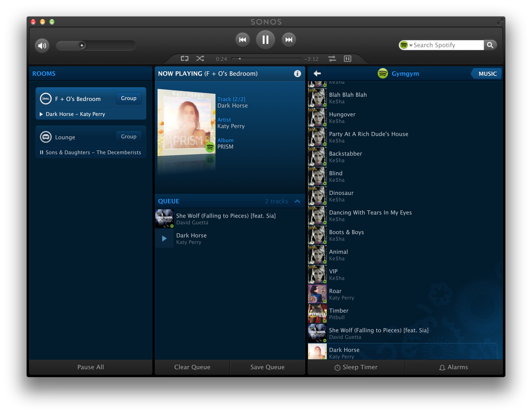Go back with the arrow icon
The width and height of the screenshot is (532, 414).
click(317, 73)
